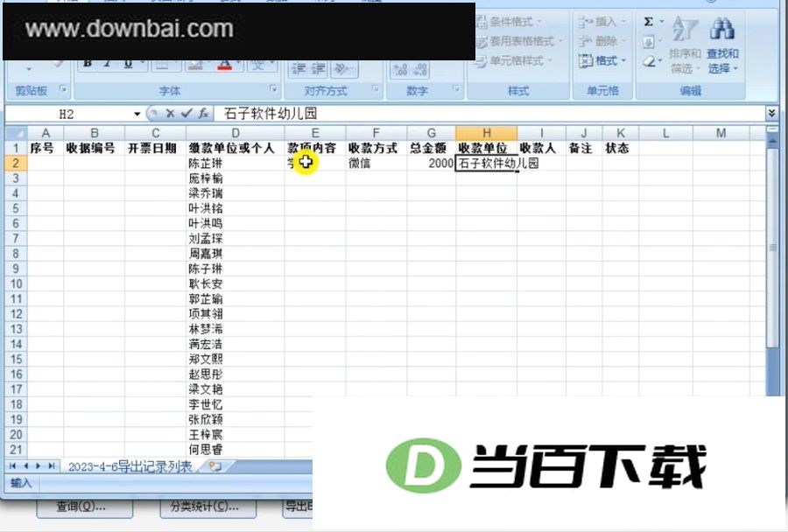Select the cell containing 耿长安
788x532 pixels.
coord(236,283)
